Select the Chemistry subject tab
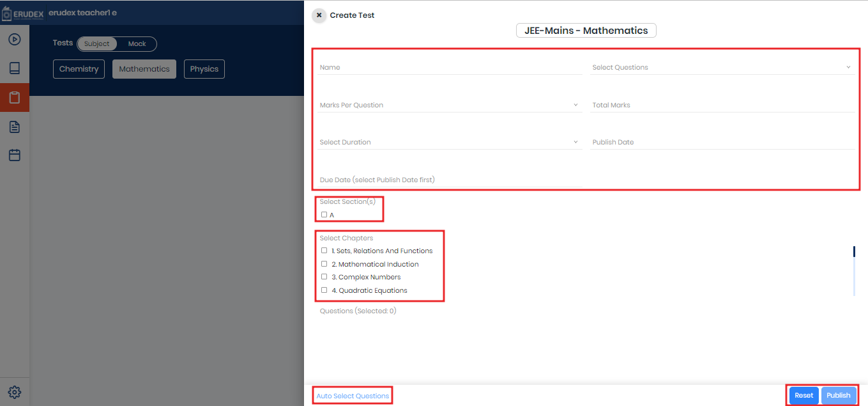868x406 pixels. coord(79,69)
